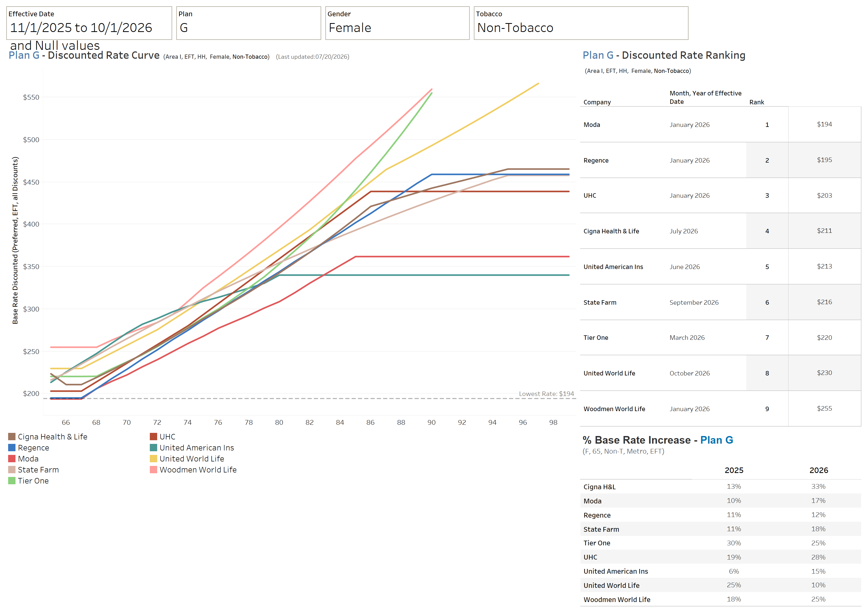Screen dimensions: 868x613
Task: Select UHC in the rate ranking table
Action: click(590, 196)
